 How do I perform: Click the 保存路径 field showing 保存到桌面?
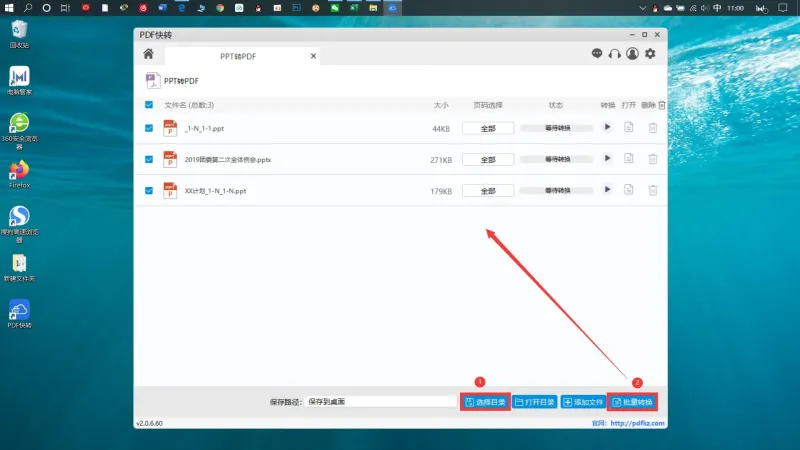381,402
